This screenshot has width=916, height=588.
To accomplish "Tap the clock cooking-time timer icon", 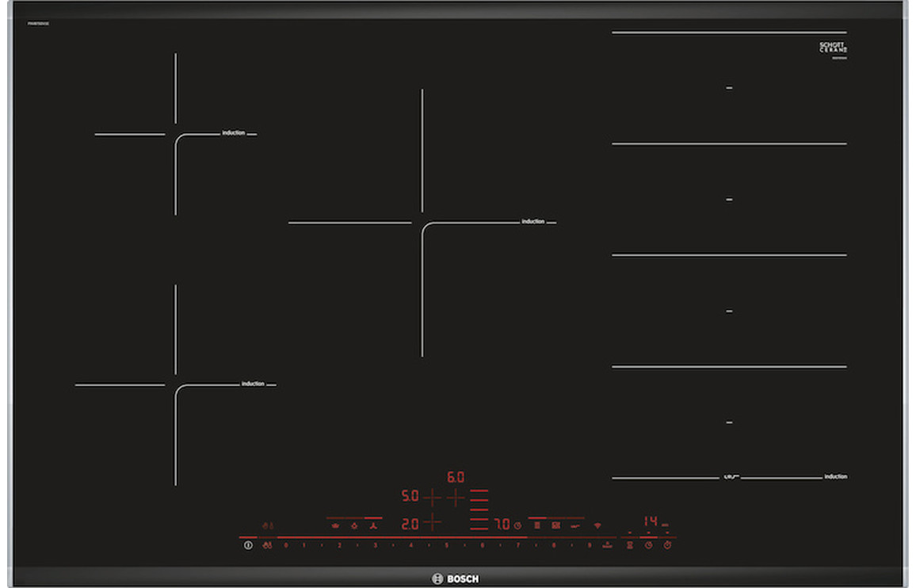I will (x=648, y=546).
